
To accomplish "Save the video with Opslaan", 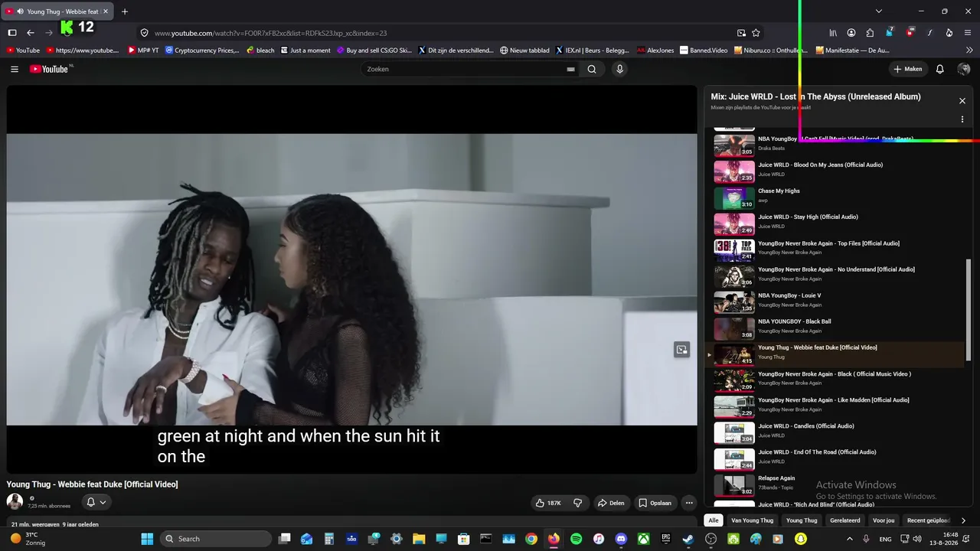I will pyautogui.click(x=655, y=503).
